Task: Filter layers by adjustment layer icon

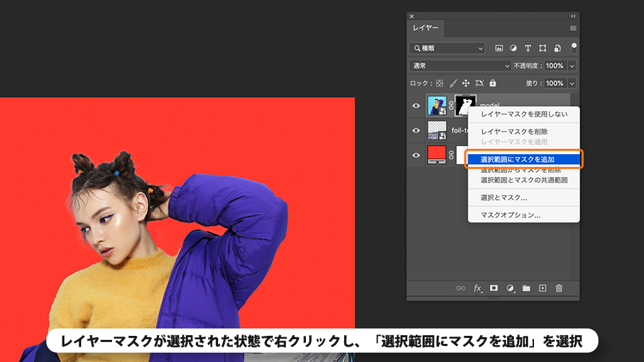Action: (513, 48)
